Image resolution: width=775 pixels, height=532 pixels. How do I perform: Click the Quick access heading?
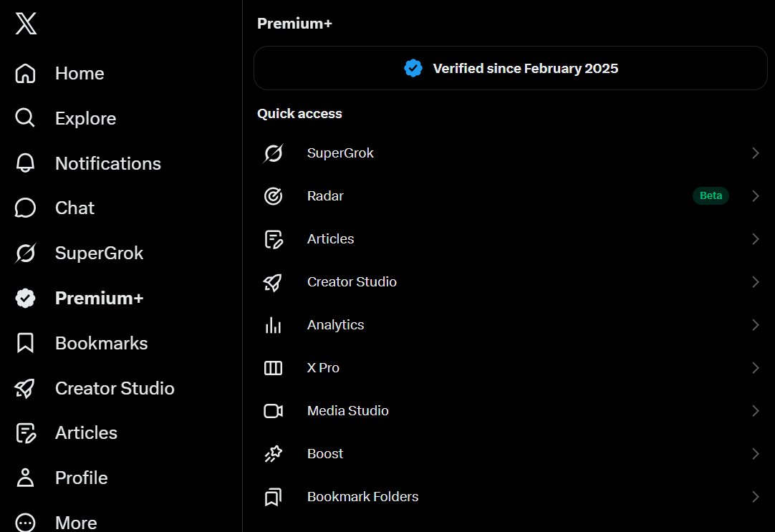[x=299, y=114]
